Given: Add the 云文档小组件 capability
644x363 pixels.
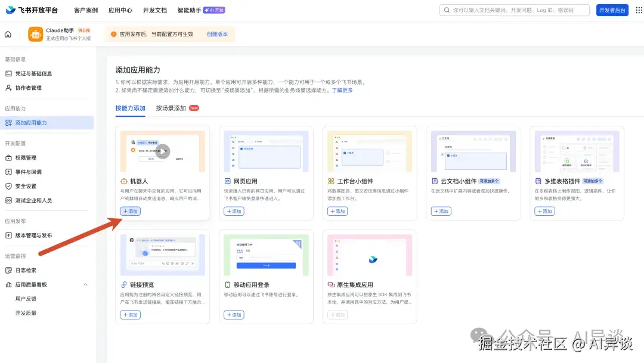Looking at the screenshot, I should (x=441, y=211).
